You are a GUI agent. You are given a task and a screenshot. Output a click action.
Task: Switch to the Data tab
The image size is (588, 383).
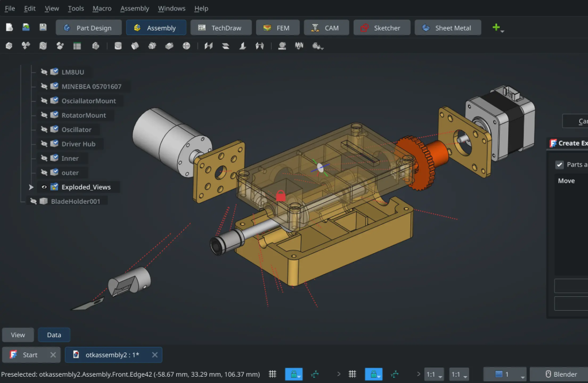pos(54,335)
